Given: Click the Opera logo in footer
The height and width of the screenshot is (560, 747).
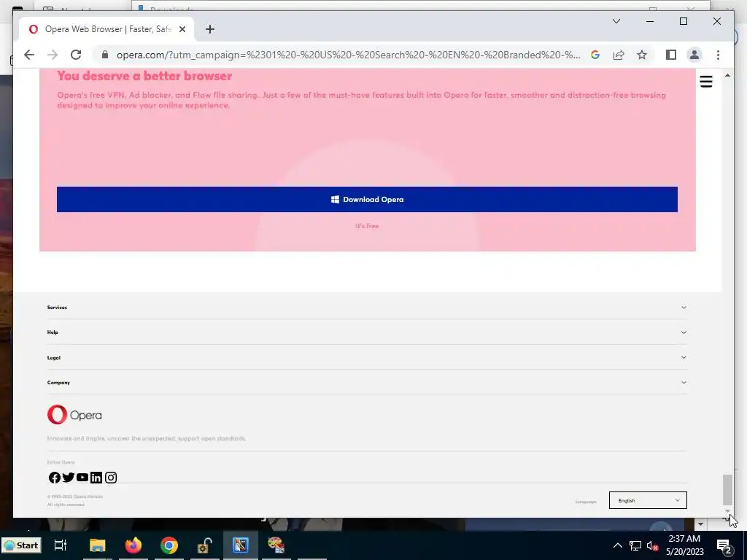Looking at the screenshot, I should 74,415.
